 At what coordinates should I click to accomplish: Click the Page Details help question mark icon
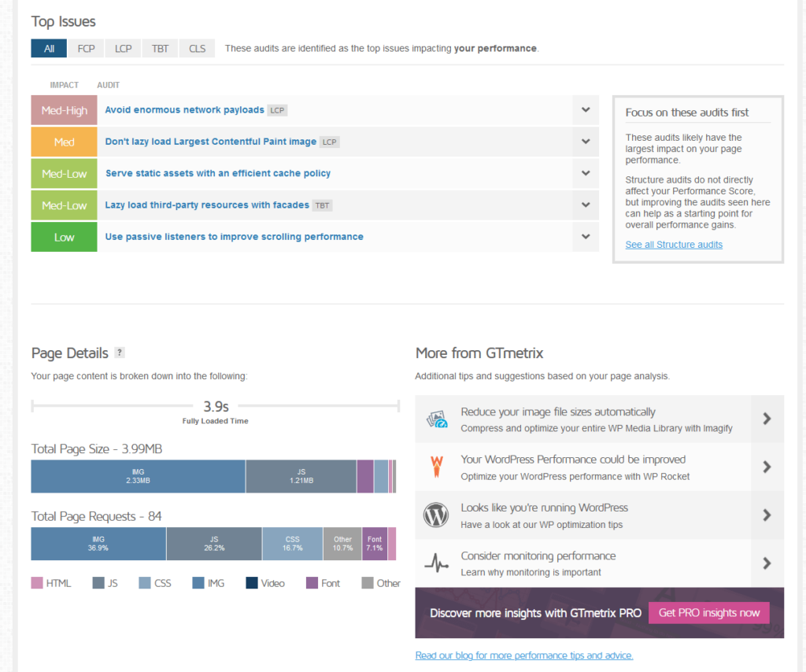point(120,353)
